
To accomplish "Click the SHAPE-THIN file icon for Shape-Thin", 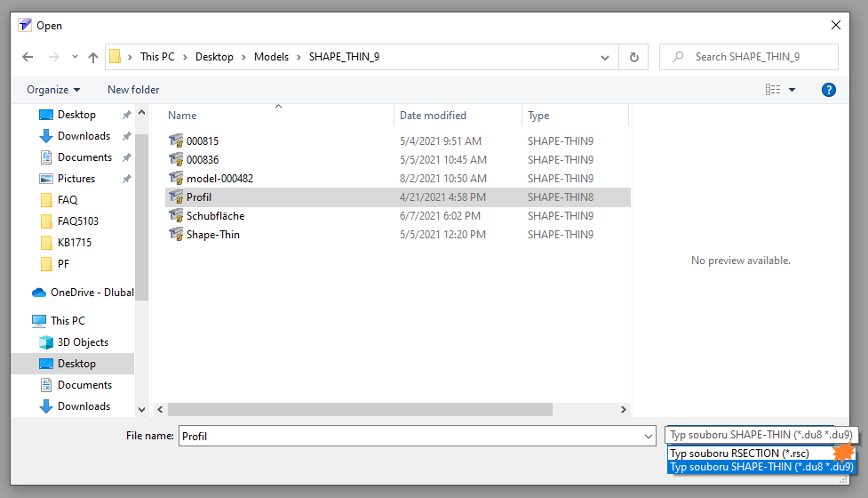I will [x=176, y=234].
